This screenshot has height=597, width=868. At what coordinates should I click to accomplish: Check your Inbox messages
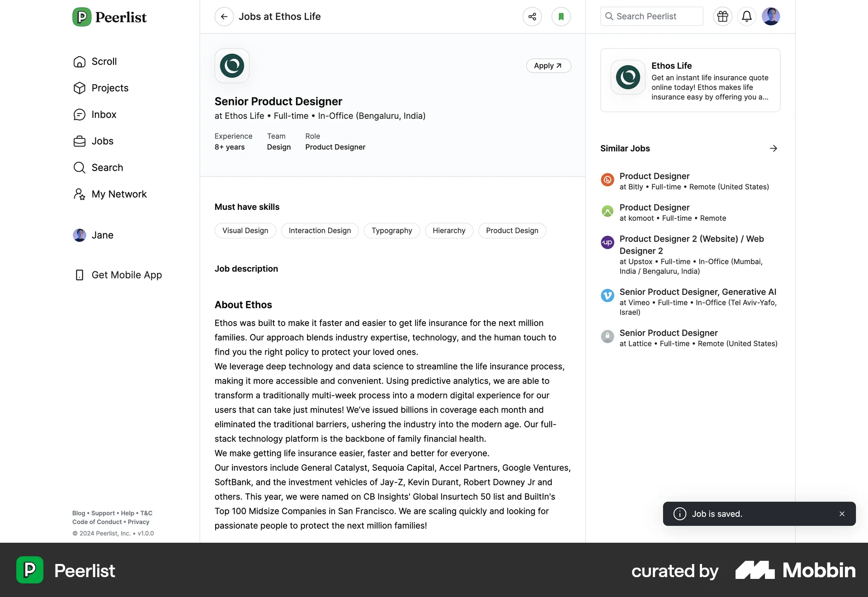tap(104, 114)
